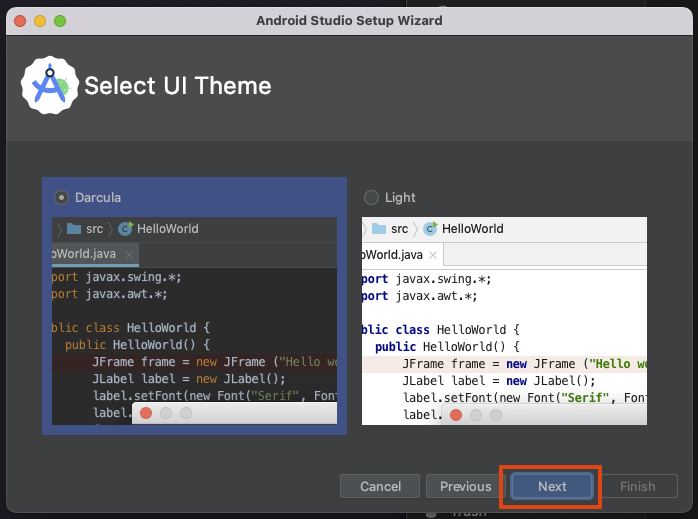Click the Darcula label text
The image size is (698, 519).
click(98, 197)
